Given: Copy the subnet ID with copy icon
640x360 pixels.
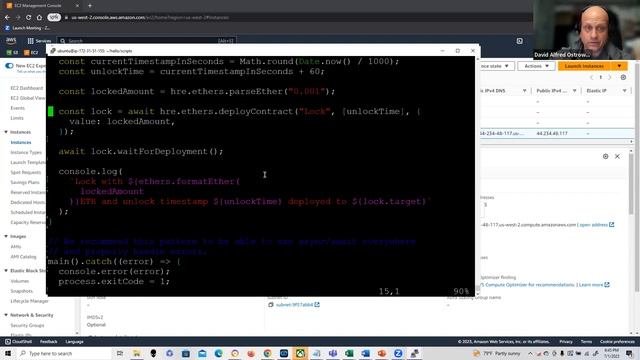Looking at the screenshot, I should [271, 305].
